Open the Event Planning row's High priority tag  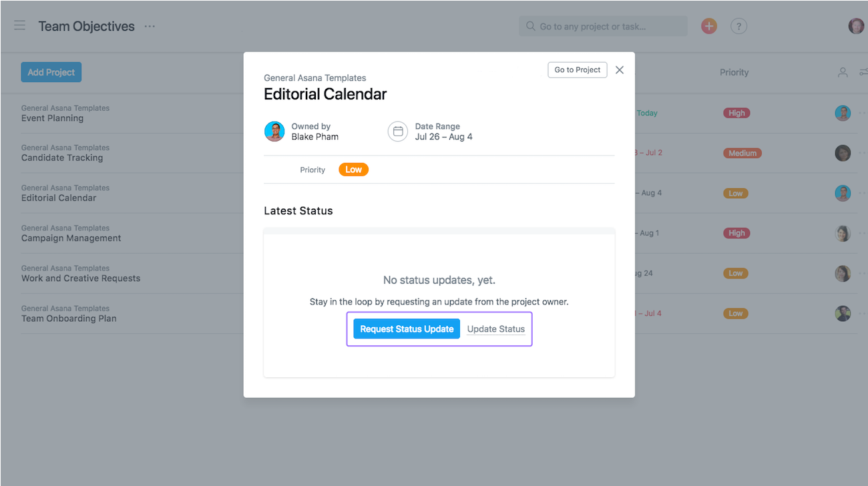(x=736, y=113)
